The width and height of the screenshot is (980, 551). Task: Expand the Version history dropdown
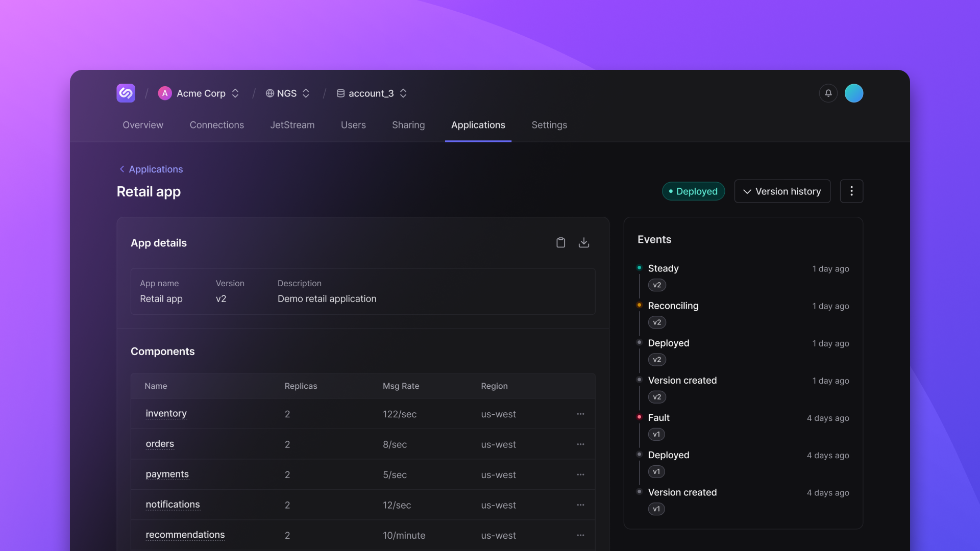point(782,191)
